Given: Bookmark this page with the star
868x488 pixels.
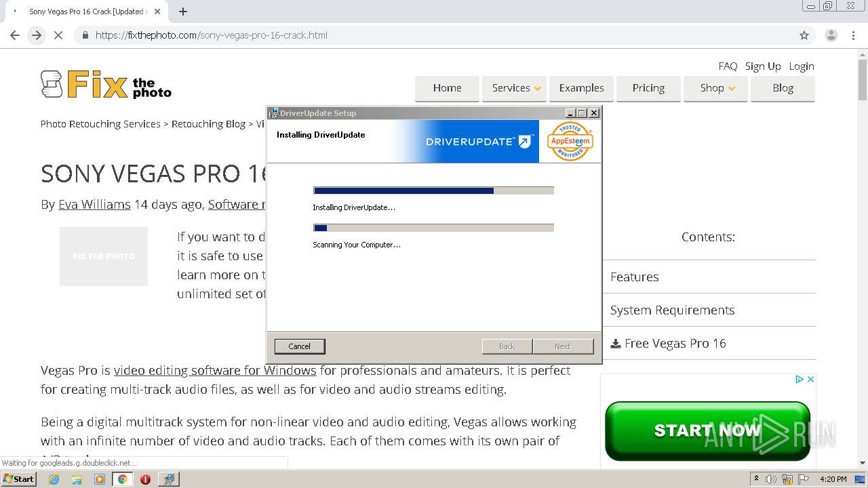Looking at the screenshot, I should point(804,35).
